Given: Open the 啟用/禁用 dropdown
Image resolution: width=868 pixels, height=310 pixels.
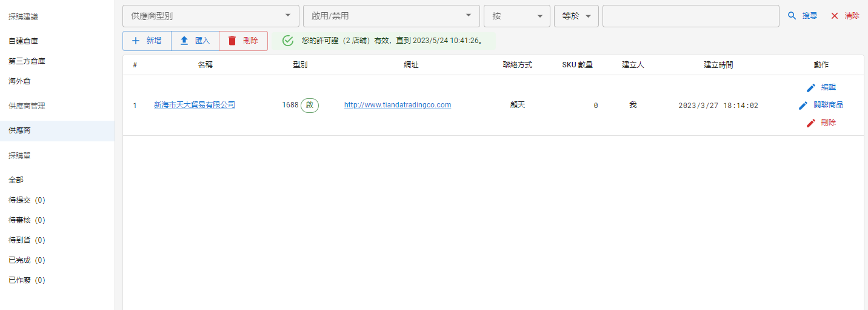Looking at the screenshot, I should pyautogui.click(x=392, y=16).
